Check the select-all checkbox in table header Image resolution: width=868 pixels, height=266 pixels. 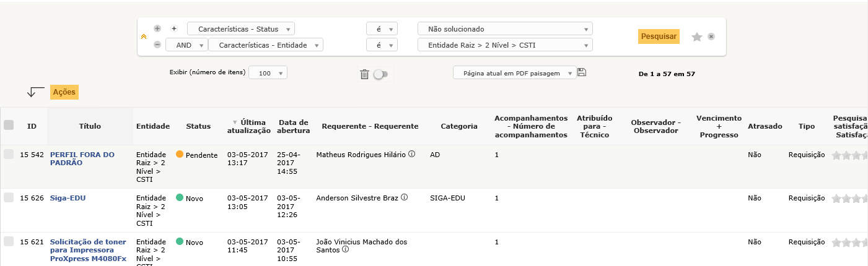click(x=9, y=125)
